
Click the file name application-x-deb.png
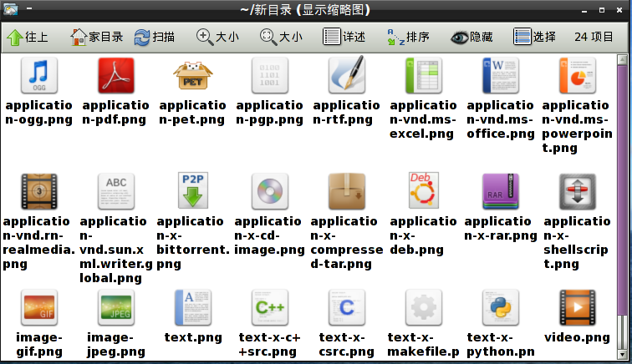tap(423, 235)
